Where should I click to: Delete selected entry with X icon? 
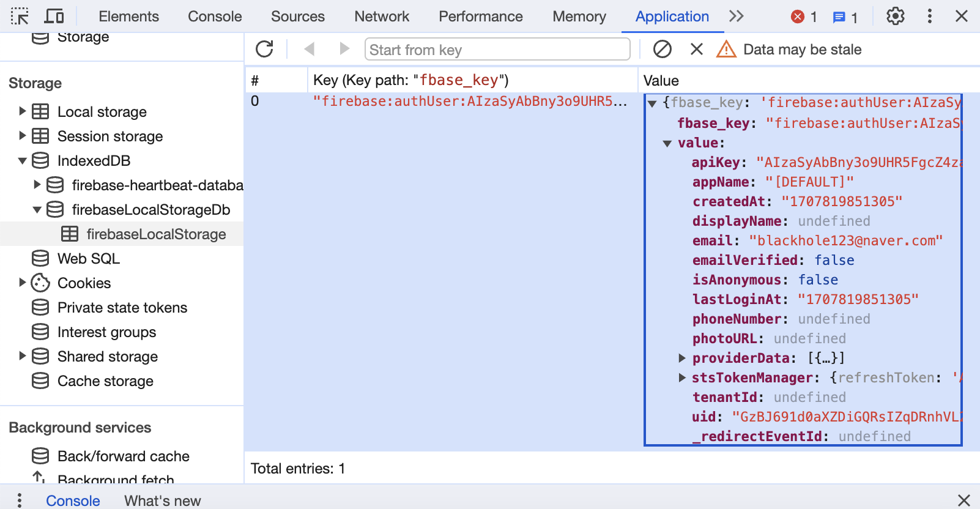point(697,49)
